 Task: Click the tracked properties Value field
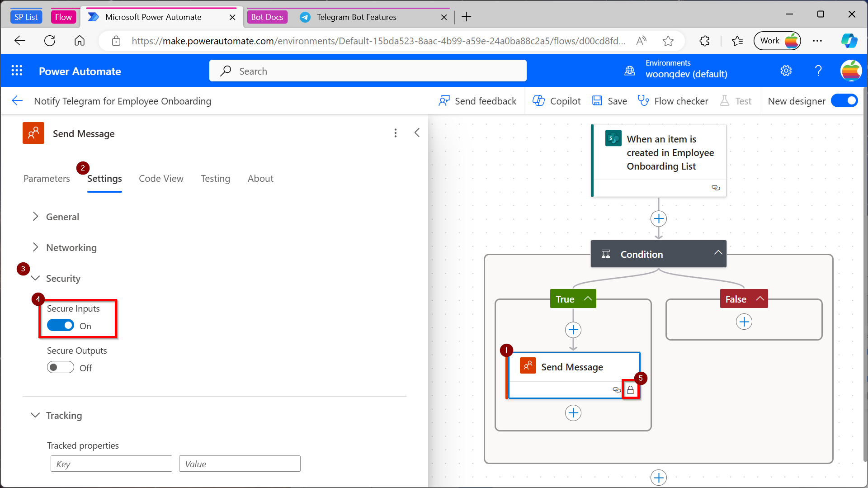(240, 464)
